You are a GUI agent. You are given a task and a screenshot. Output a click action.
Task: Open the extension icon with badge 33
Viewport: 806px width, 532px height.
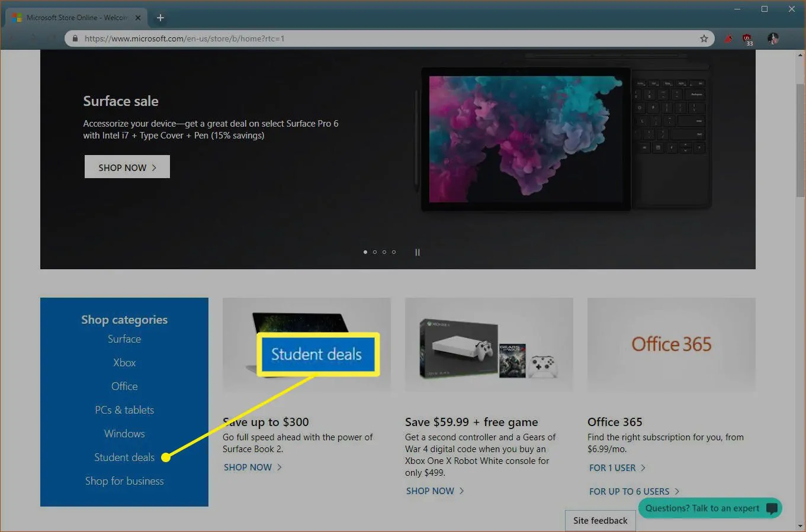[x=748, y=39]
